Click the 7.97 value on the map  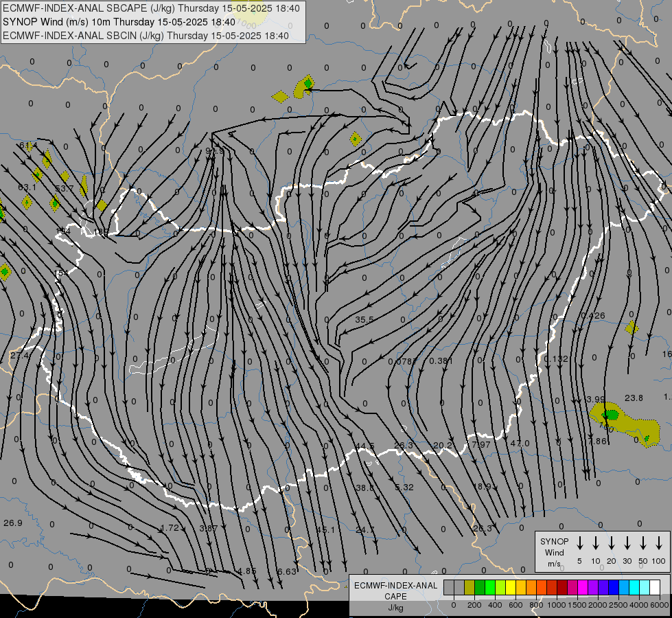click(481, 445)
